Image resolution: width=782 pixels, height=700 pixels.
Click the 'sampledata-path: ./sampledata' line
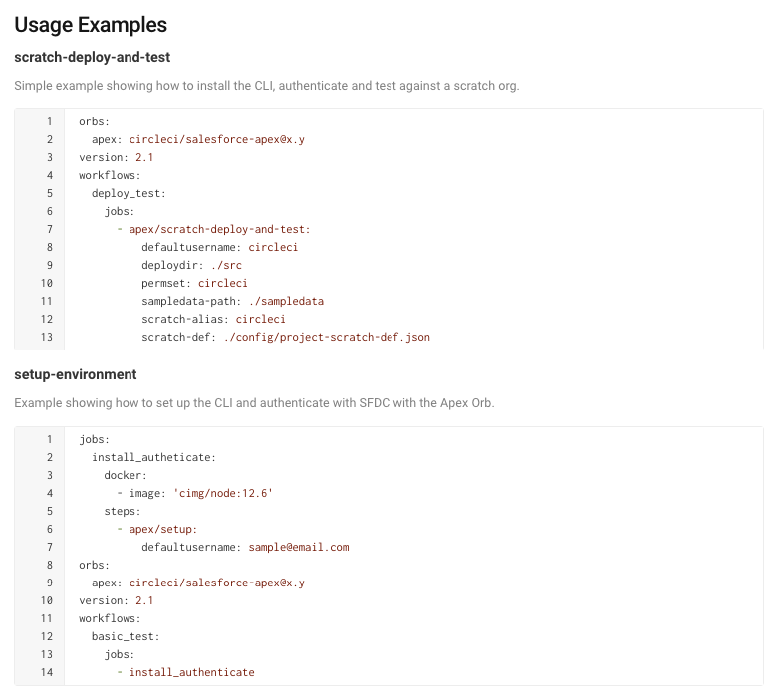(232, 301)
